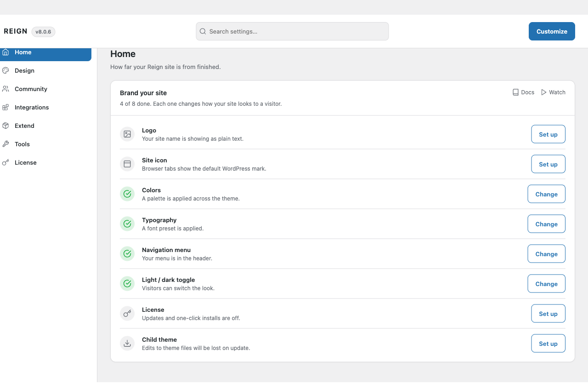This screenshot has width=588, height=390.
Task: Click the key icon in License row
Action: 127,313
